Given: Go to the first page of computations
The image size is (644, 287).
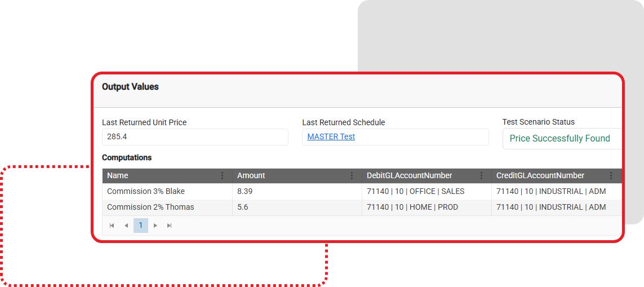Looking at the screenshot, I should pos(112,226).
